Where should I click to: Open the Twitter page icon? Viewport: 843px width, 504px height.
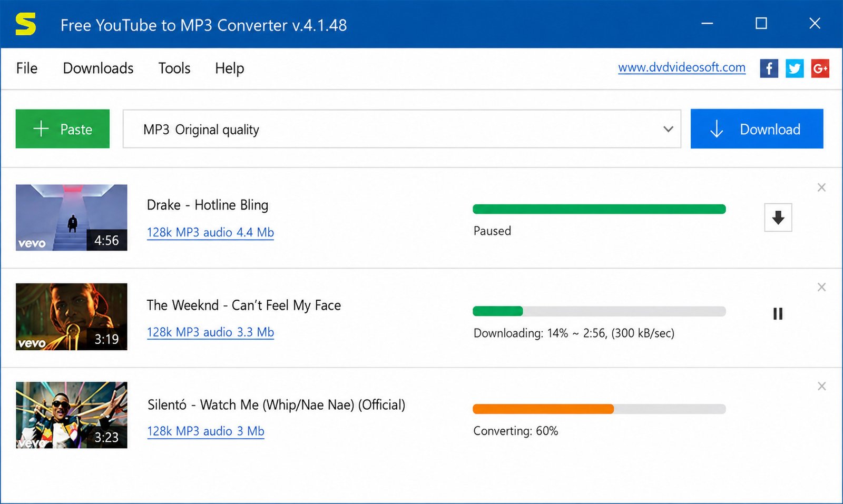pos(795,68)
